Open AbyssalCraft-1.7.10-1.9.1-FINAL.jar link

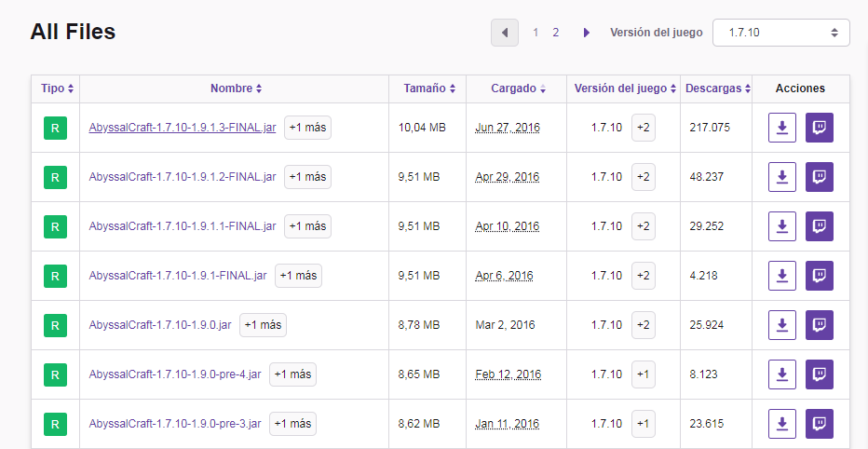click(178, 275)
